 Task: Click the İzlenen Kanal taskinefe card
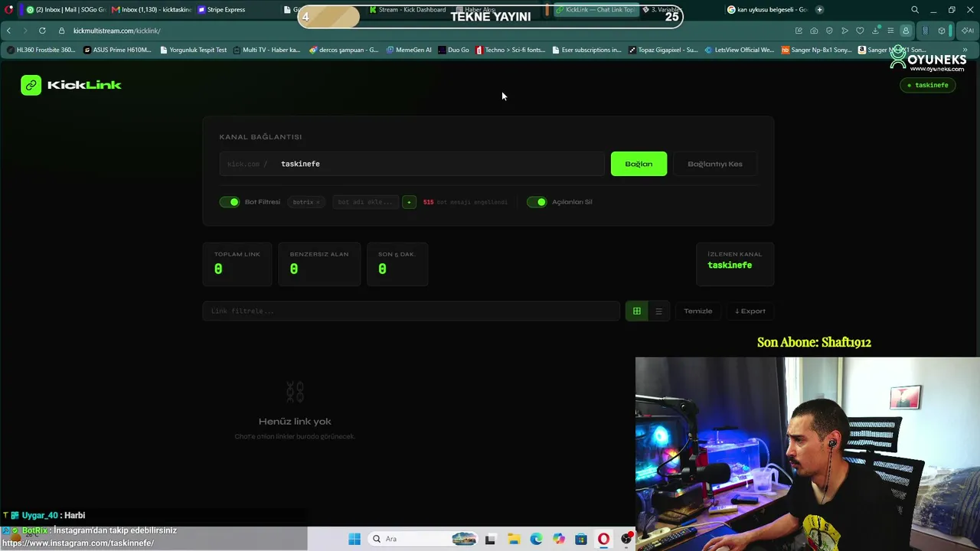pyautogui.click(x=735, y=264)
